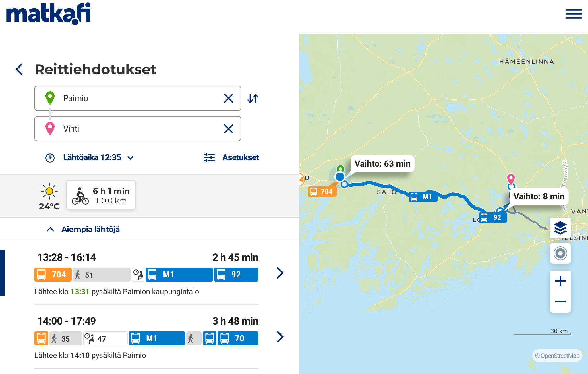Image resolution: width=588 pixels, height=374 pixels.
Task: Select the 6 h 1 min cycling option
Action: [x=101, y=195]
